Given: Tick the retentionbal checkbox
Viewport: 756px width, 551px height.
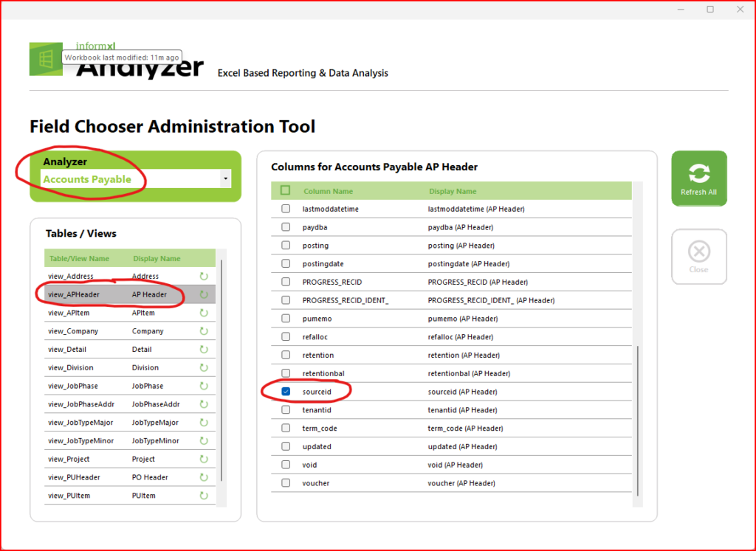Looking at the screenshot, I should 286,373.
